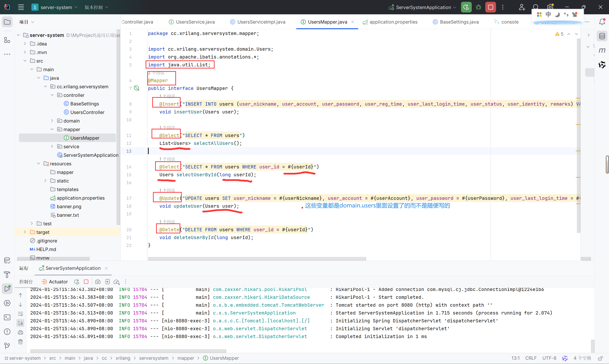Open the Run tool window icon
609x364 pixels.
(x=7, y=288)
